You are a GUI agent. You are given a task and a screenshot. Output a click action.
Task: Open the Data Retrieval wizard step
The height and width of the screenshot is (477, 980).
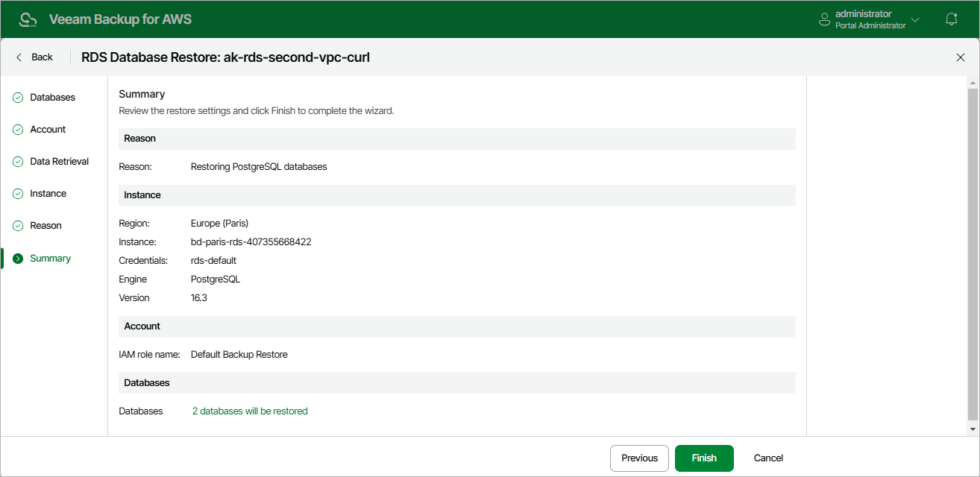pyautogui.click(x=59, y=162)
